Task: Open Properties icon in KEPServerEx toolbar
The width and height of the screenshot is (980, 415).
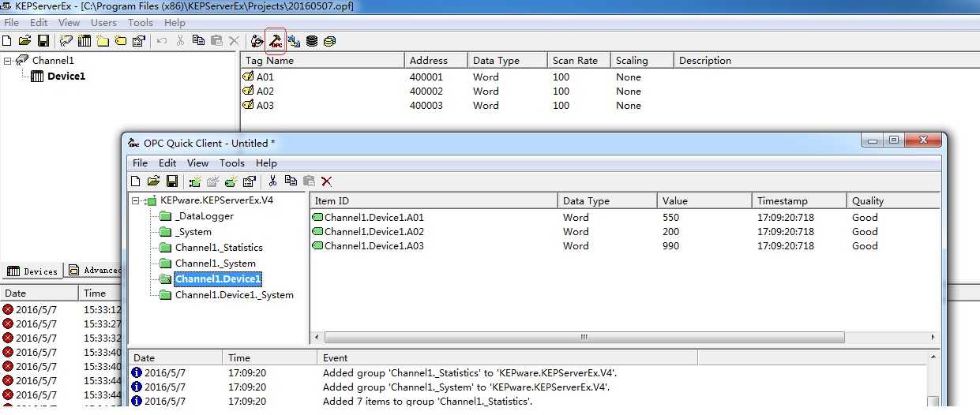Action: (138, 41)
